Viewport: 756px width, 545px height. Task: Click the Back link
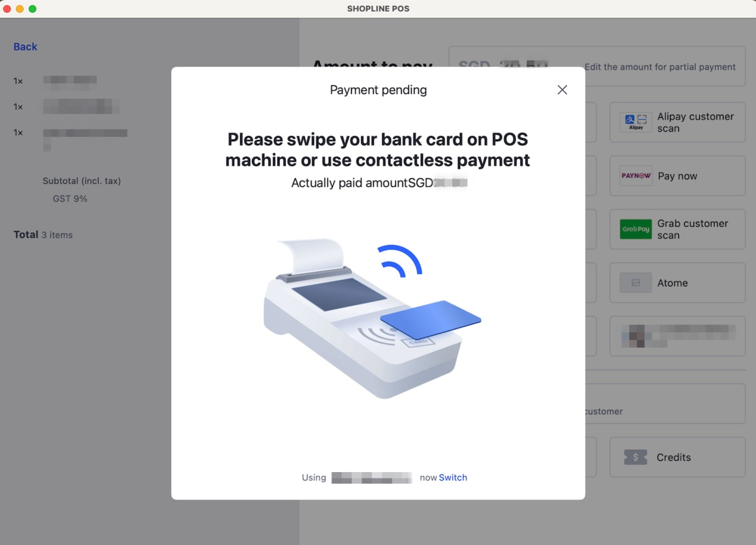(25, 47)
